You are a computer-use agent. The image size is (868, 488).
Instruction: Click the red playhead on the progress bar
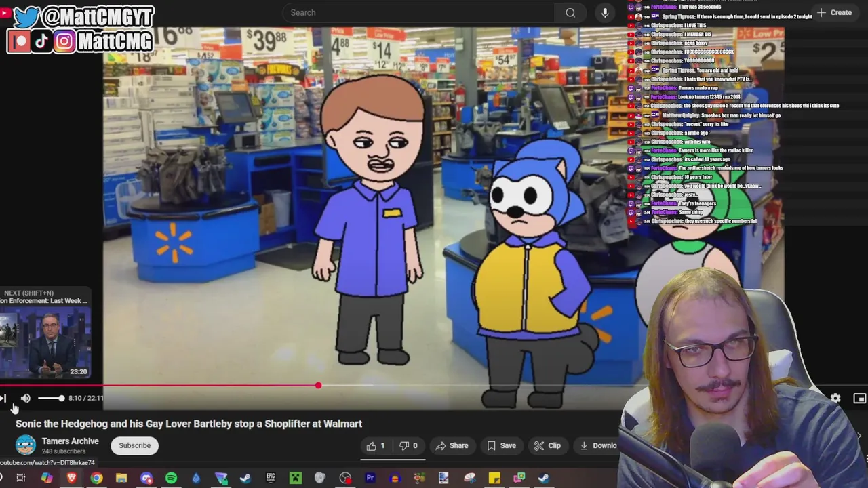pyautogui.click(x=318, y=386)
